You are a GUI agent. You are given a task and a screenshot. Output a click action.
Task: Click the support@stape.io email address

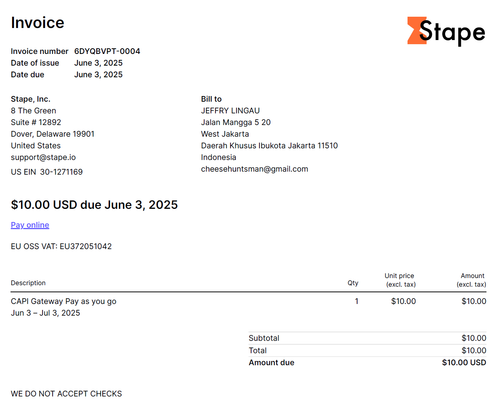pyautogui.click(x=43, y=157)
